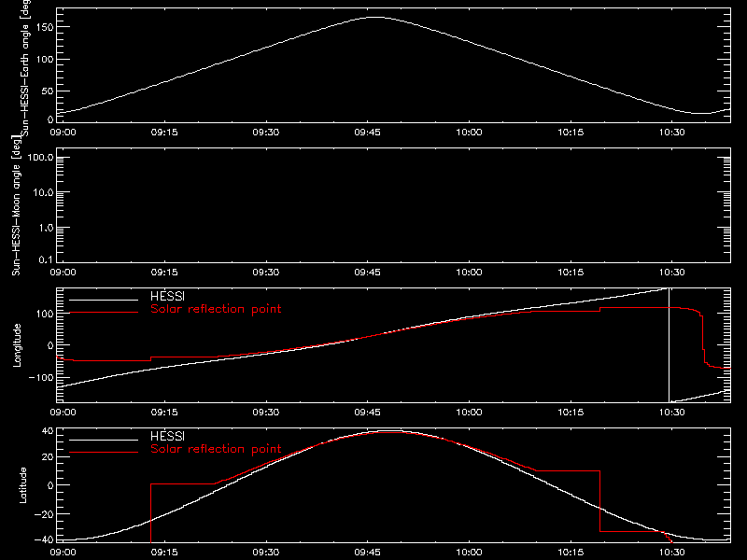The image size is (747, 560).
Task: Click the Sun-HESSI-Earth angle axis title
Action: pyautogui.click(x=25, y=68)
